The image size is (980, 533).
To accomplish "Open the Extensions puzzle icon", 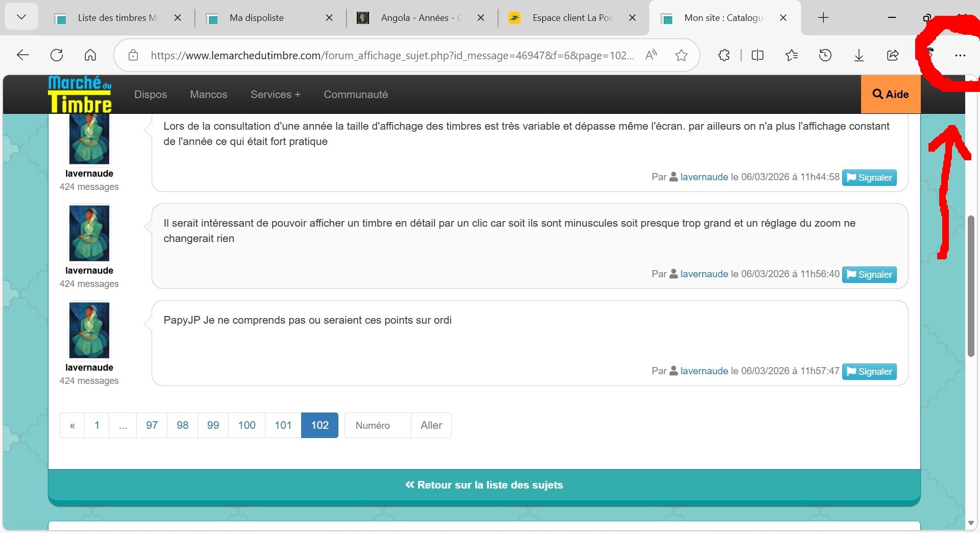I will point(724,55).
